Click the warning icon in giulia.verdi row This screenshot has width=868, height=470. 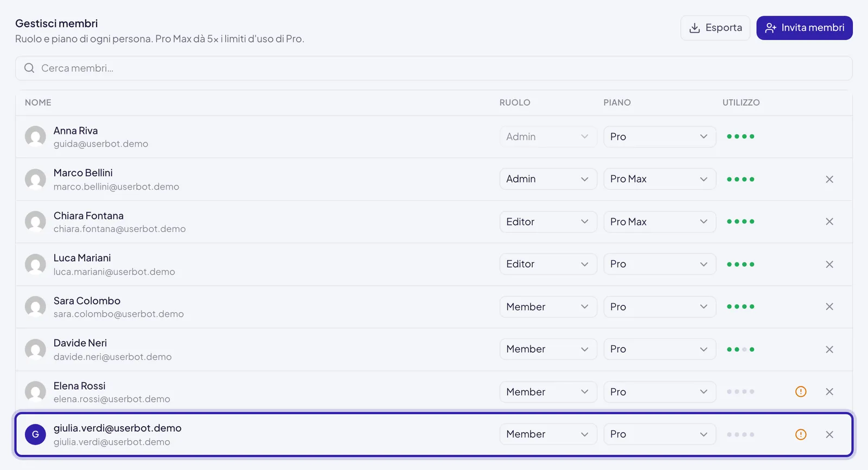point(801,434)
